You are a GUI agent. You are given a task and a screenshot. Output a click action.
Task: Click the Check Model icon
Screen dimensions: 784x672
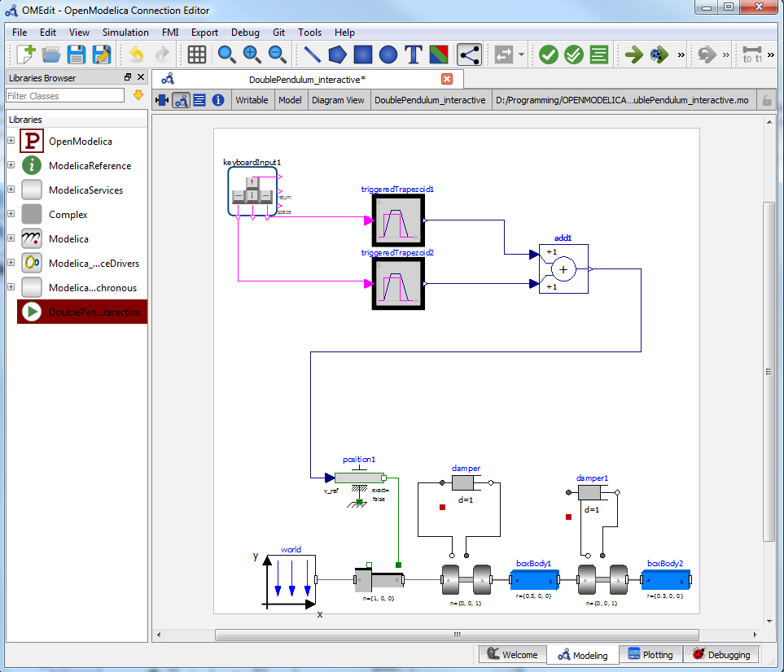(x=548, y=55)
